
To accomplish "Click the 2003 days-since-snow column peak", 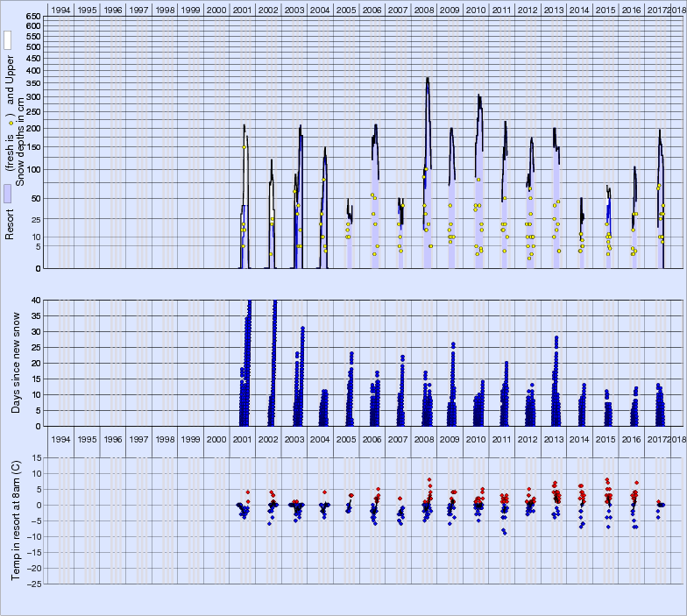I will click(x=302, y=328).
